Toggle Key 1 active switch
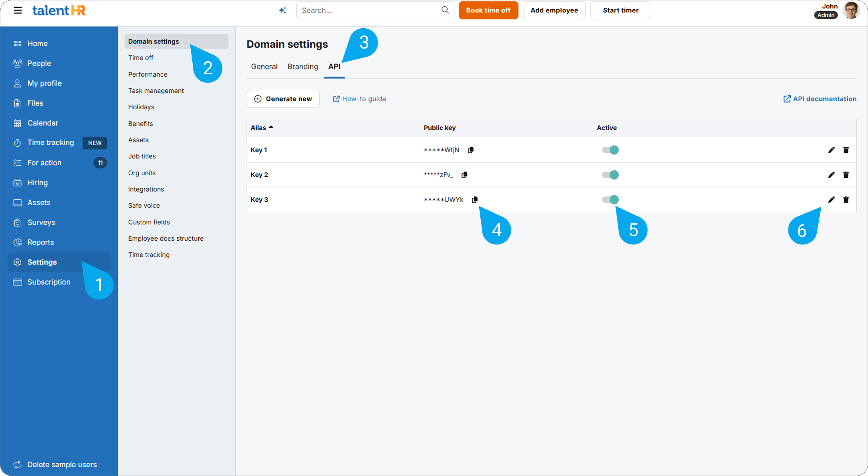 [610, 150]
